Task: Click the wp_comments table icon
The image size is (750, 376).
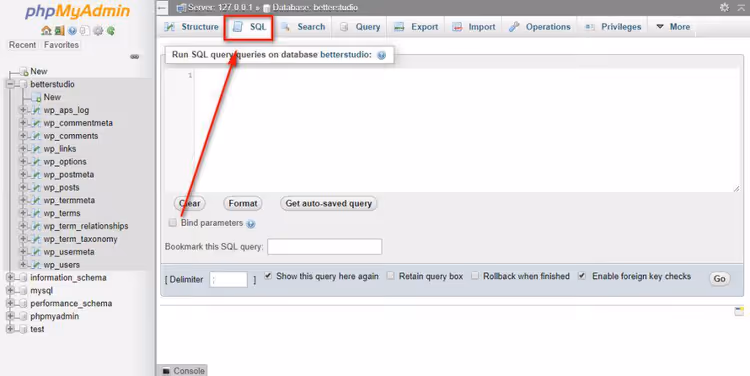Action: (x=36, y=136)
